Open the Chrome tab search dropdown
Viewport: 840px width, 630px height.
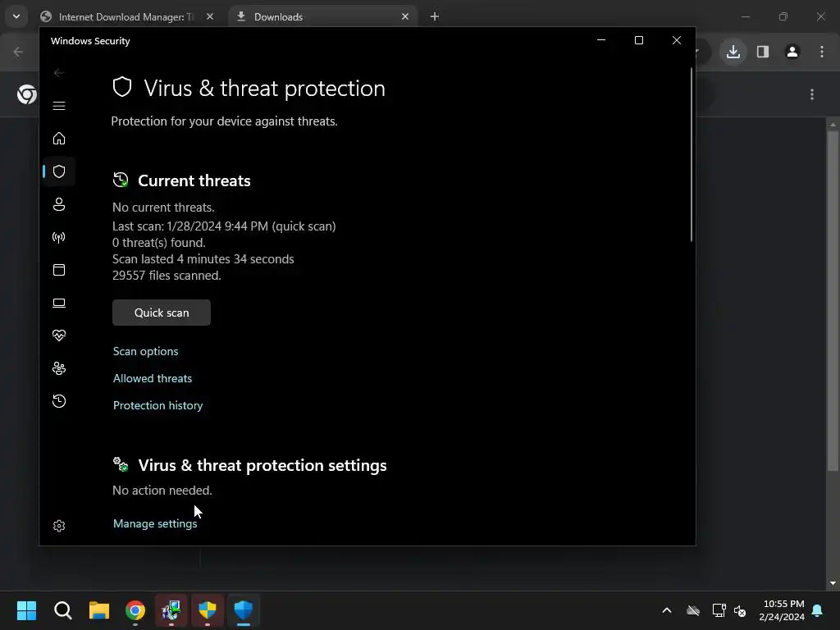[16, 16]
